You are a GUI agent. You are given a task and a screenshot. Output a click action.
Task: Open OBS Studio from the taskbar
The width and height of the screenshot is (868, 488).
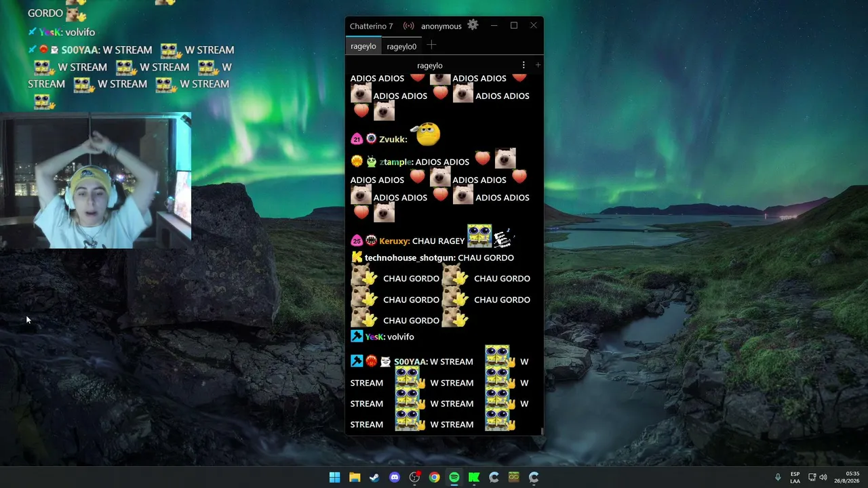(x=414, y=478)
